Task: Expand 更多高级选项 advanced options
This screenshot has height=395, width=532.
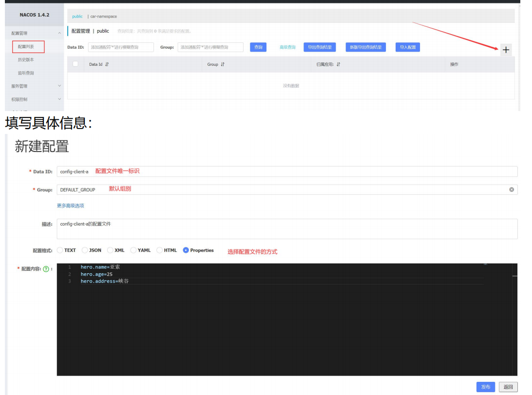Action: (x=70, y=206)
